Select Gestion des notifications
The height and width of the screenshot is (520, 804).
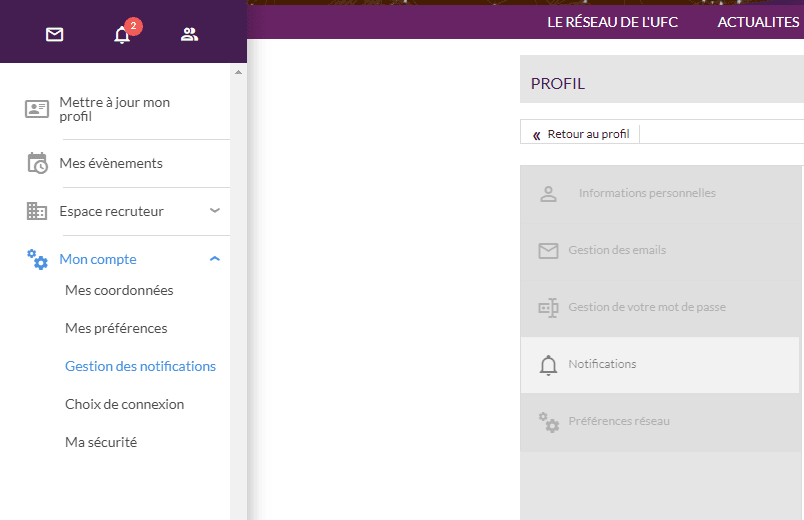[x=140, y=366]
